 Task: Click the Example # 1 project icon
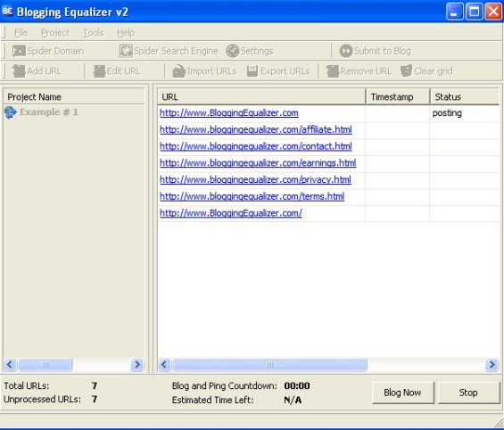coord(11,112)
